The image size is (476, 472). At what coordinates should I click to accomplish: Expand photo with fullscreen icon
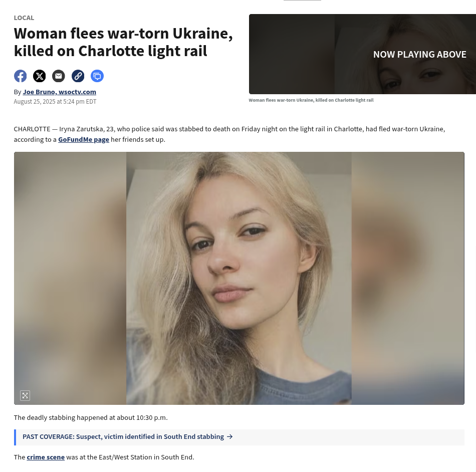[25, 395]
